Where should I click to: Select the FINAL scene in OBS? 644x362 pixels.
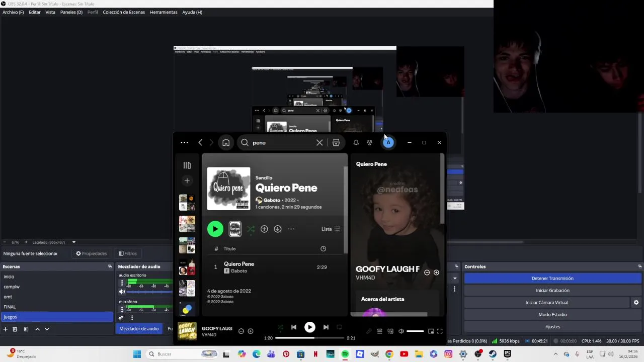coord(57,307)
